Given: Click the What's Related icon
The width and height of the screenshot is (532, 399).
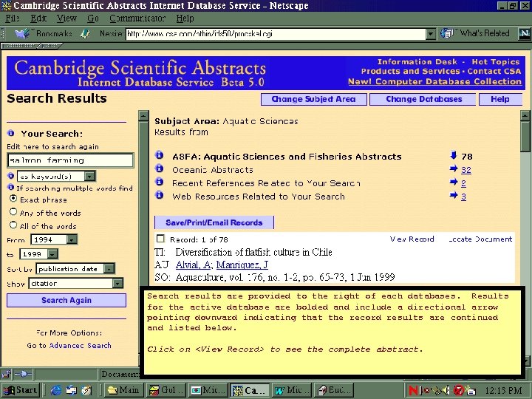Looking at the screenshot, I should (447, 33).
